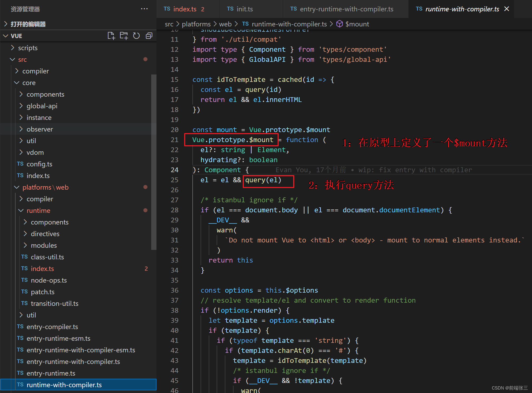The width and height of the screenshot is (532, 393).
Task: Open node-ops.ts from the file tree
Action: [x=49, y=280]
